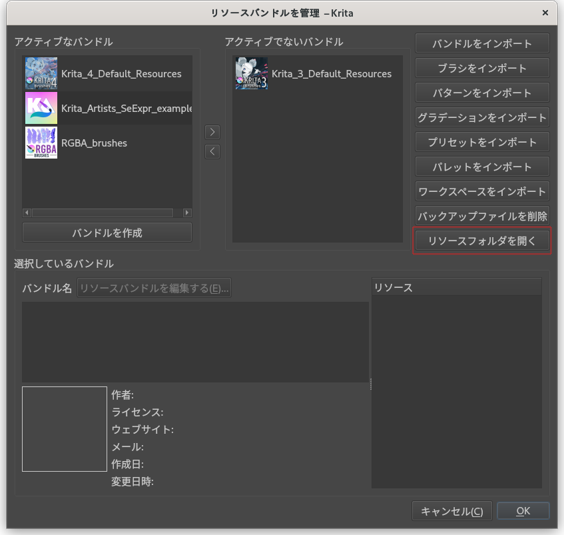Screen dimensions: 564x535
Task: Confirm the dialog with OK
Action: pos(523,511)
